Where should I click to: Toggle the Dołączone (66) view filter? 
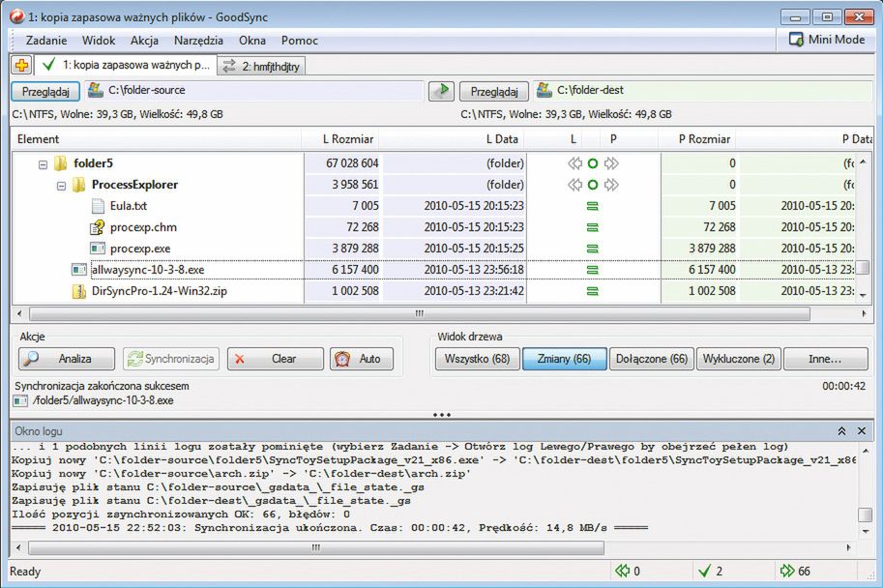[x=652, y=359]
